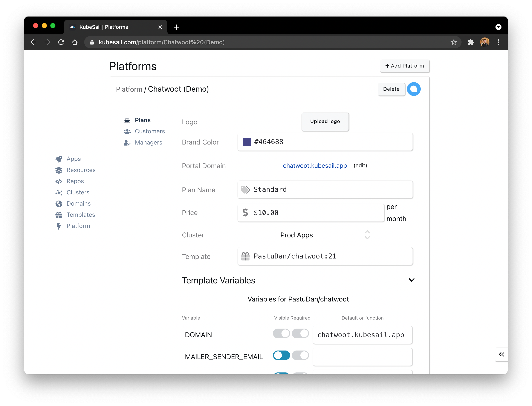The height and width of the screenshot is (406, 532).
Task: Click the 'Default or function' column header
Action: click(x=362, y=318)
